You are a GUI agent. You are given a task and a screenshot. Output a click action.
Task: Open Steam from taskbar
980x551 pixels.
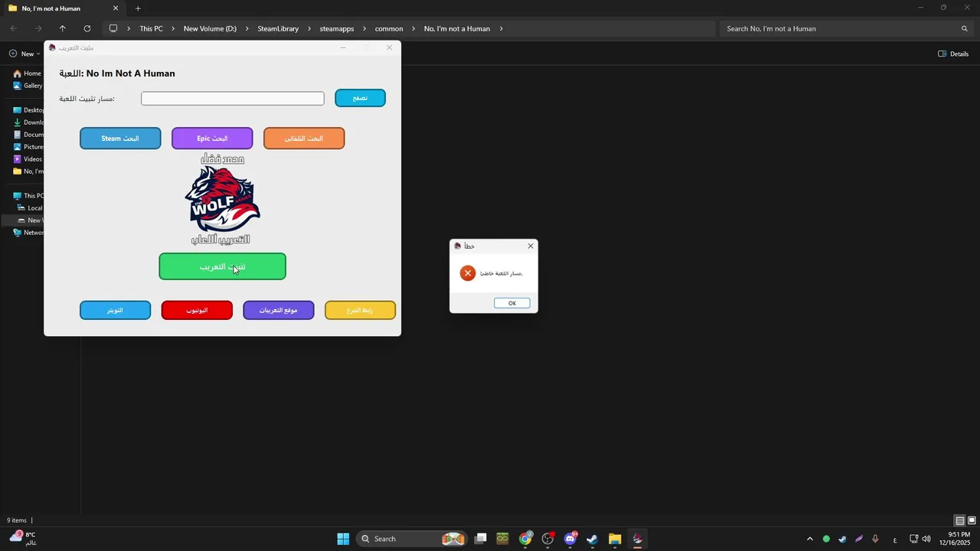click(592, 539)
